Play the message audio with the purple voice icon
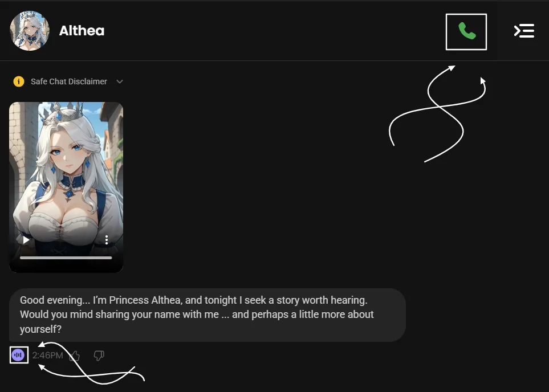 coord(18,356)
